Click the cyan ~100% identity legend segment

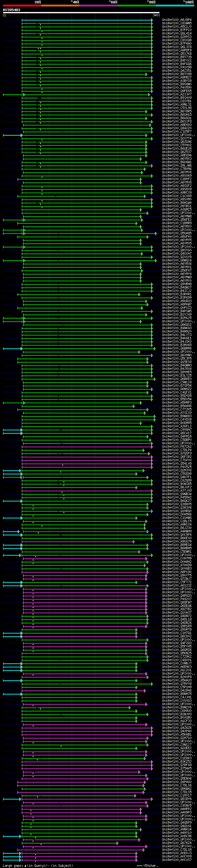click(175, 6)
